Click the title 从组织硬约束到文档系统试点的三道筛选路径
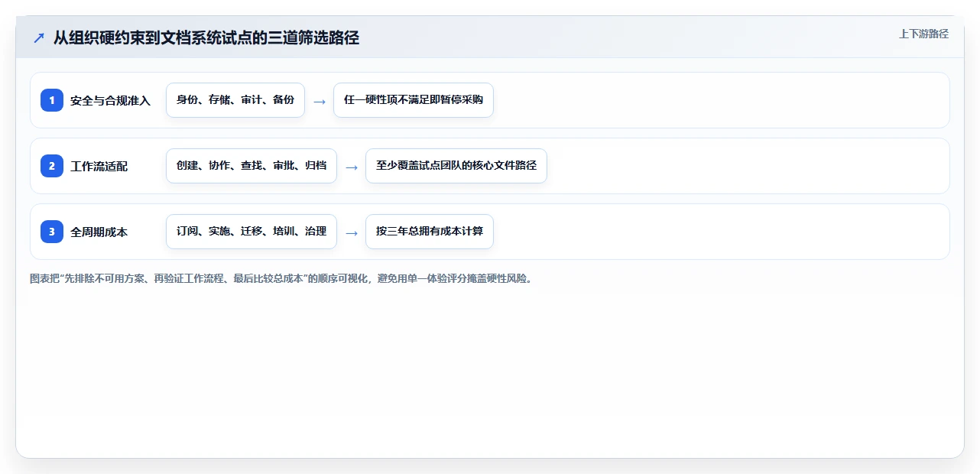980x474 pixels. (206, 38)
